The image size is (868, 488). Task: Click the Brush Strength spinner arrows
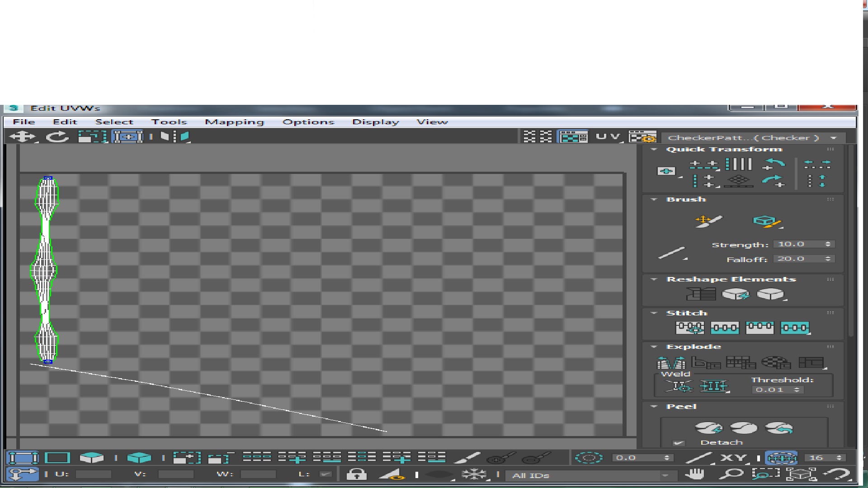pyautogui.click(x=828, y=244)
